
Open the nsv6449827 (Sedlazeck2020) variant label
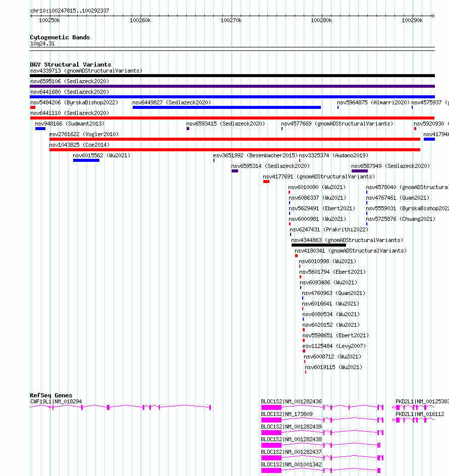(x=172, y=102)
